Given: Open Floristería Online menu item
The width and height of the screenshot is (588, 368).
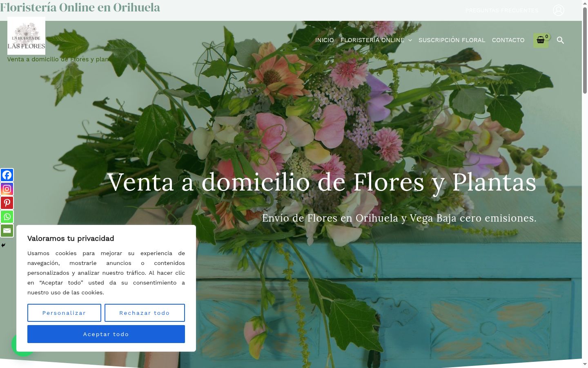Looking at the screenshot, I should 372,40.
